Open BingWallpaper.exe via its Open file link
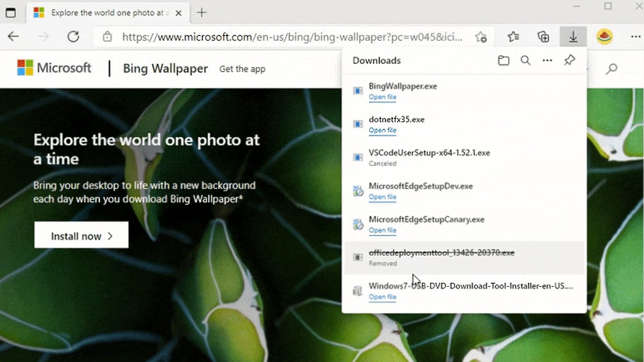 383,97
